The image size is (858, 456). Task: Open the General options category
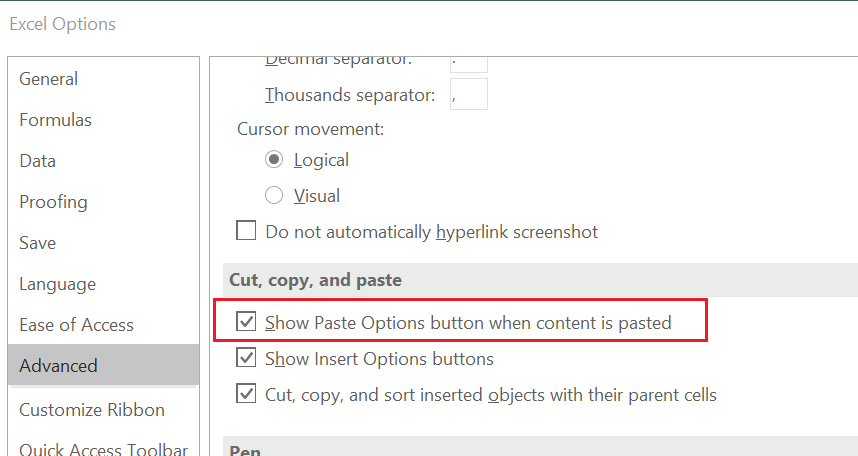click(x=103, y=79)
